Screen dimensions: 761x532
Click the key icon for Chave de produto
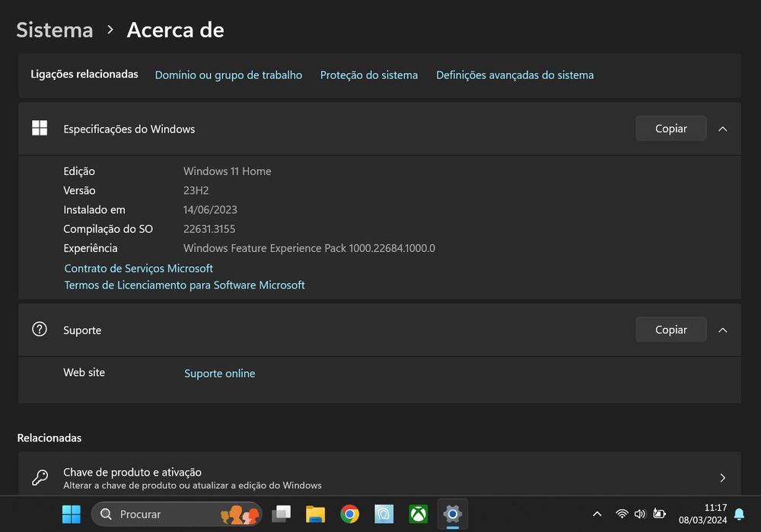(40, 477)
